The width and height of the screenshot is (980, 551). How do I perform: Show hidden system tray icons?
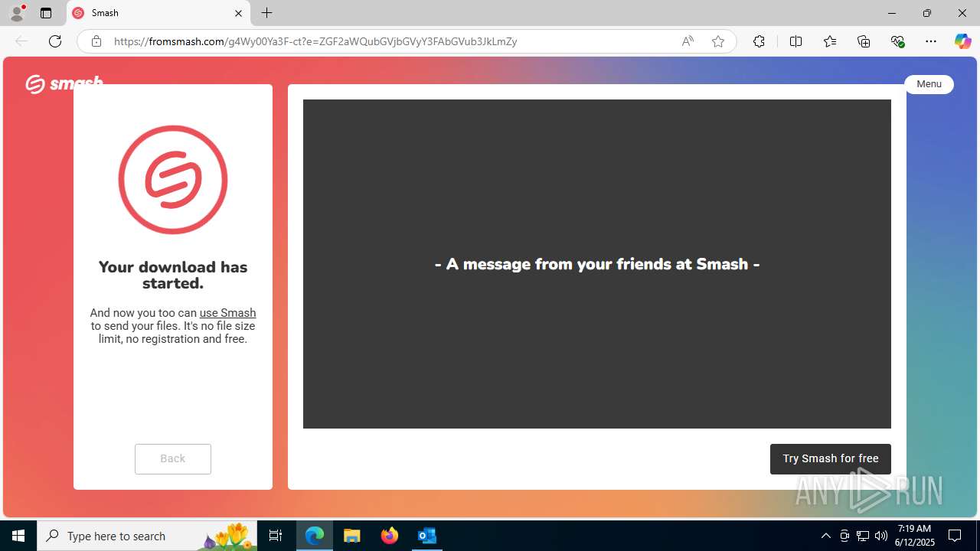click(x=826, y=536)
